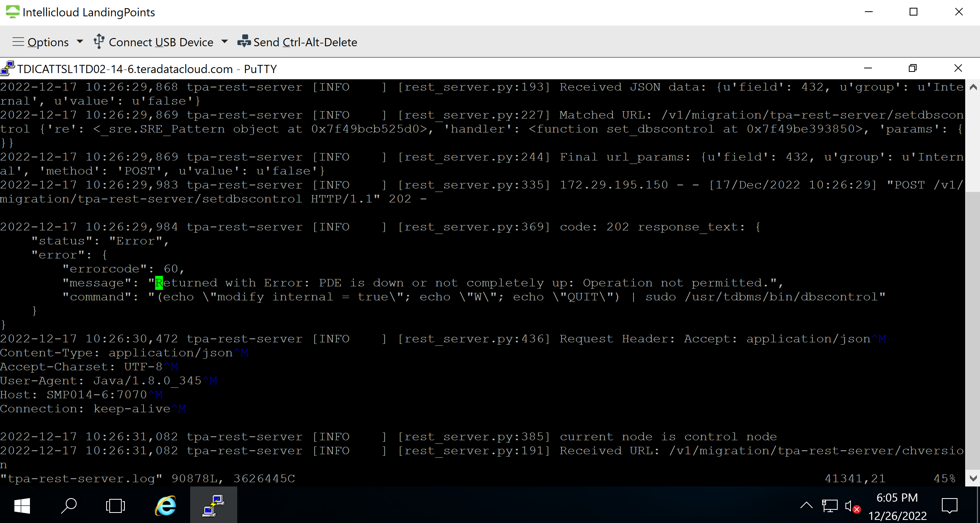
Task: Click the 'current node is control node' text
Action: [x=668, y=437]
